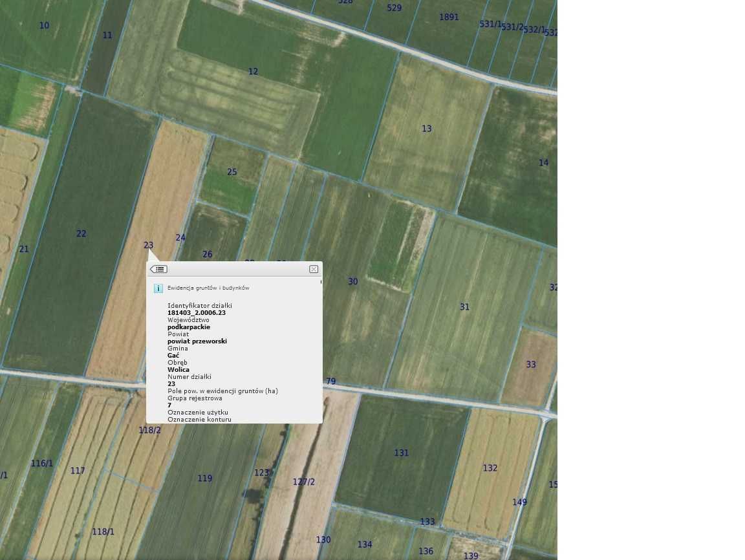Click parcel label 531/1 on the map
The width and height of the screenshot is (745, 560).
(490, 24)
